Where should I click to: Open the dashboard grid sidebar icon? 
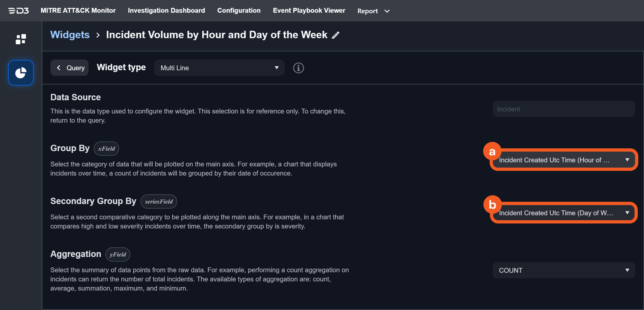tap(21, 39)
